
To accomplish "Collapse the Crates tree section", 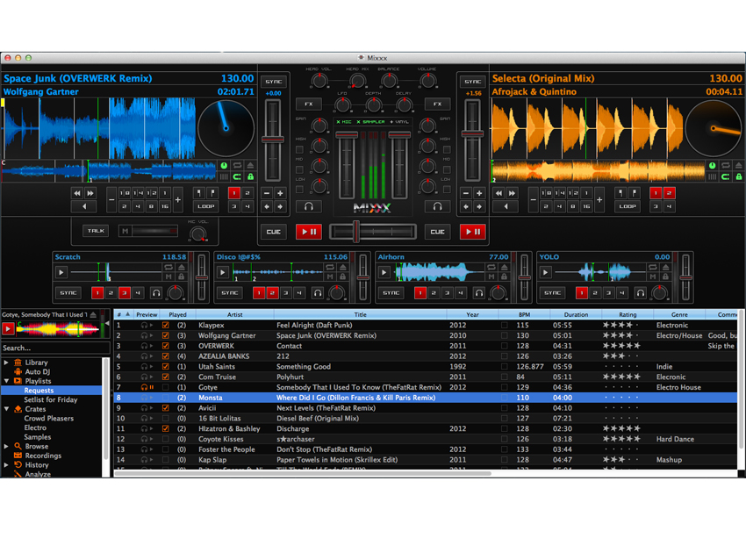I will click(x=7, y=409).
